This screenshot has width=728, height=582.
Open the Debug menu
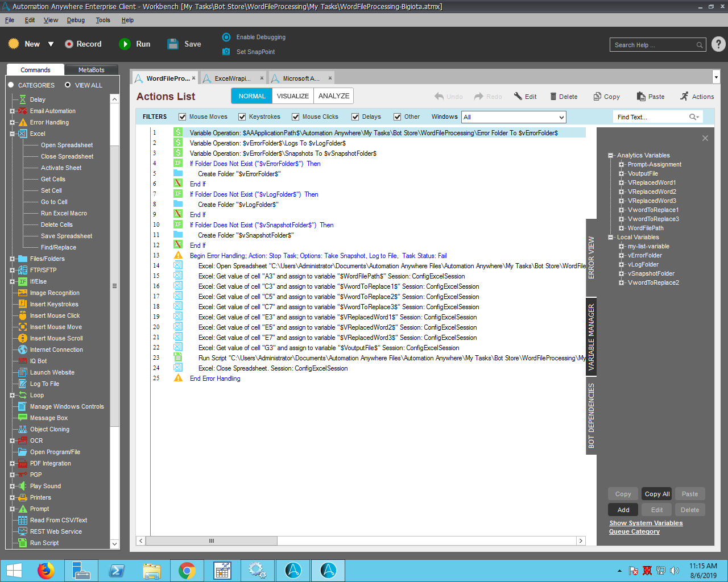pos(76,20)
